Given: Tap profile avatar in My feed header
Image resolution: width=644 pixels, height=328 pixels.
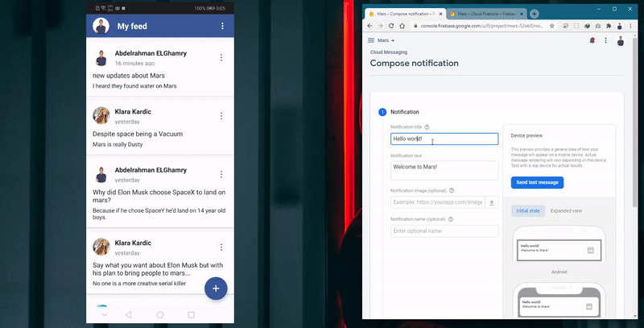Looking at the screenshot, I should click(x=101, y=26).
